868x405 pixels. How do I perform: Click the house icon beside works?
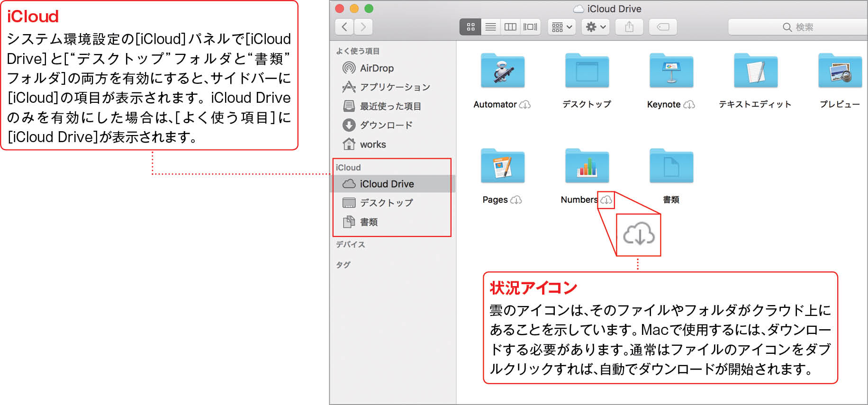[349, 144]
